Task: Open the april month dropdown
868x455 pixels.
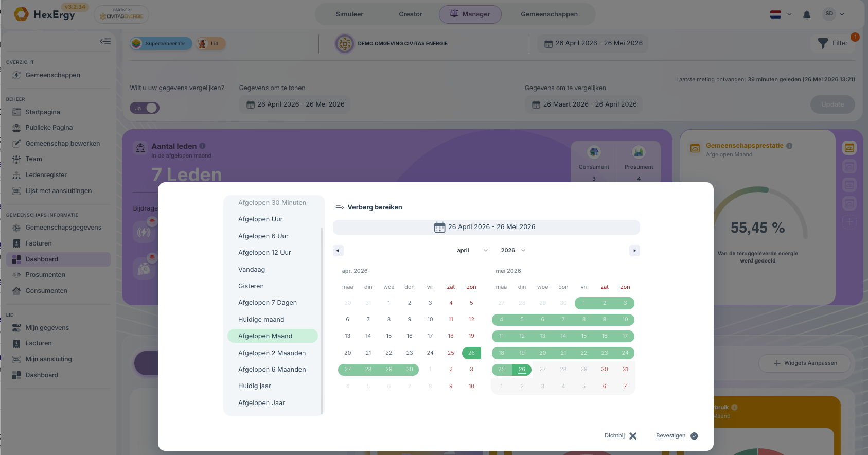Action: pyautogui.click(x=472, y=251)
